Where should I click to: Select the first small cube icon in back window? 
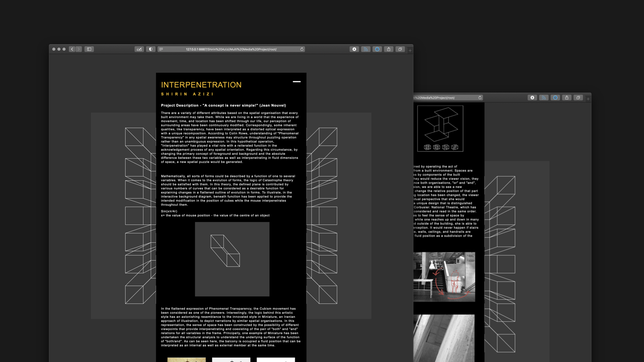click(x=427, y=147)
